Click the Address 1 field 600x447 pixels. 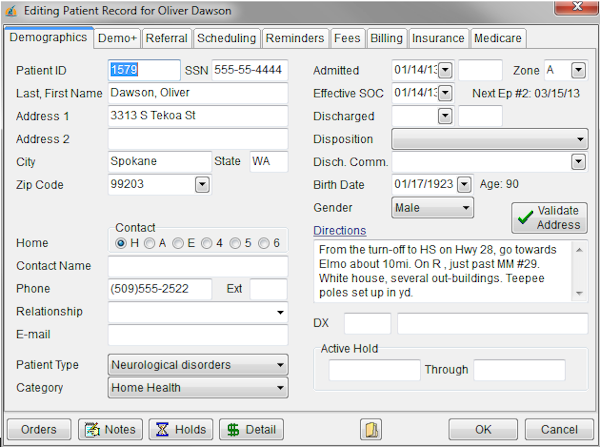click(198, 116)
